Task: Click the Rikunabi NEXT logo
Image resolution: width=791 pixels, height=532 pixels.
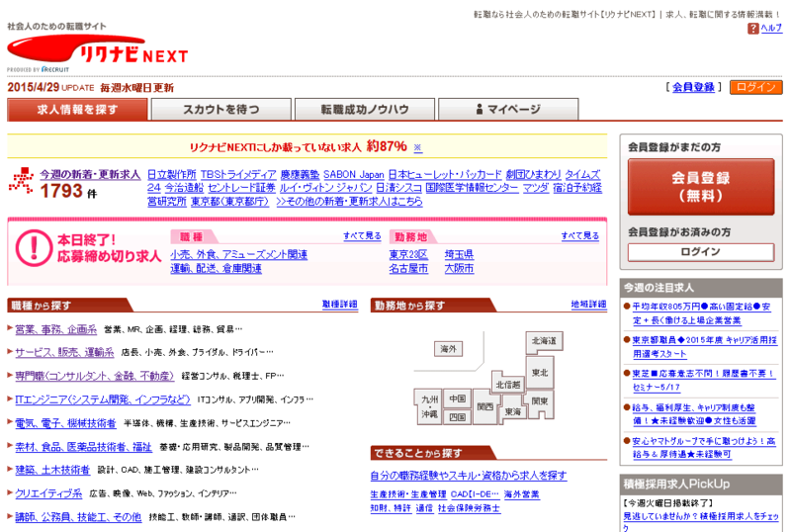Action: coord(97,50)
